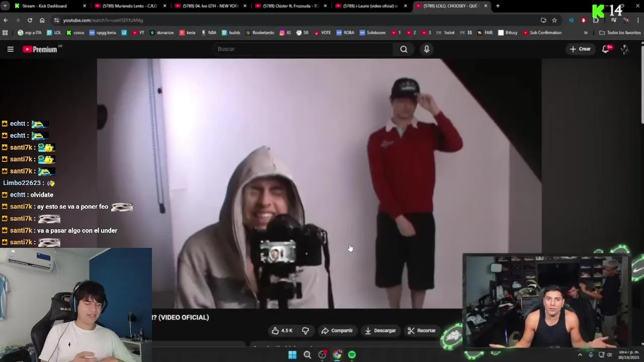Click the YouTube search magnifier button
This screenshot has height=362, width=644.
pyautogui.click(x=404, y=49)
